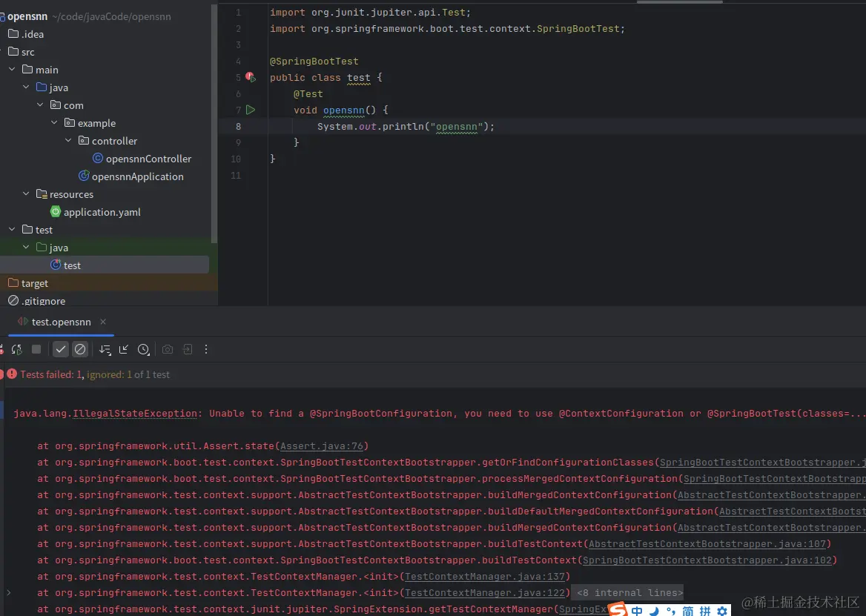Collapse the java folder under test
Image resolution: width=866 pixels, height=616 pixels.
click(26, 248)
